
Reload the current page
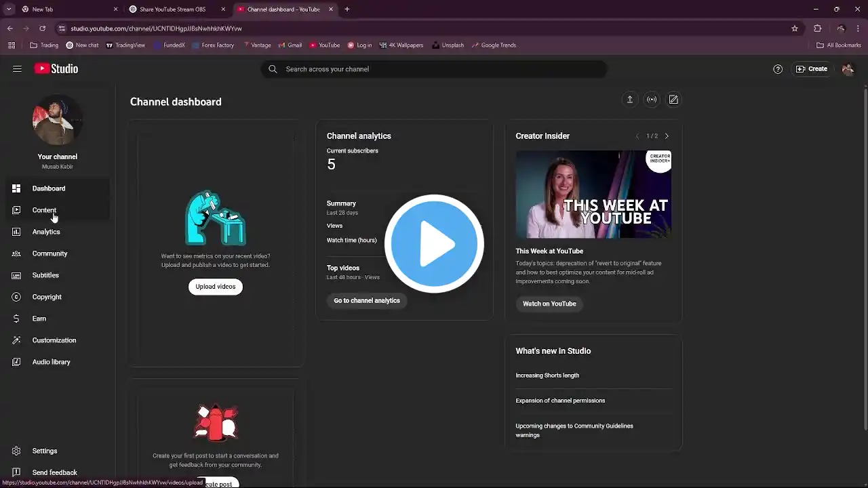[42, 28]
